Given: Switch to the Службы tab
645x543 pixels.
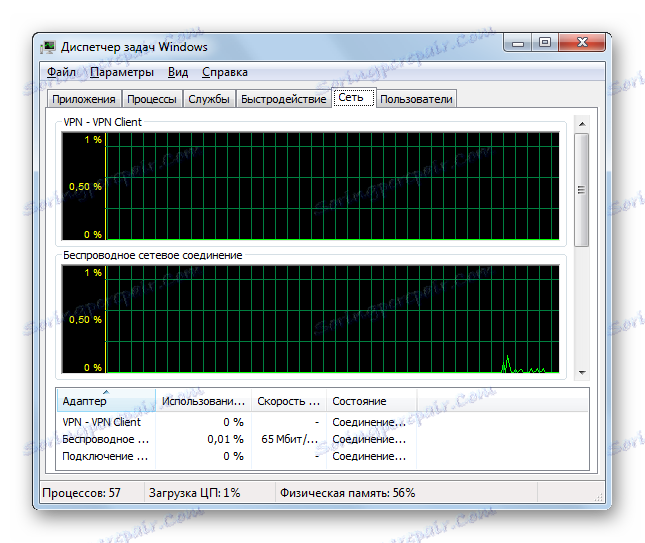Looking at the screenshot, I should tap(209, 99).
